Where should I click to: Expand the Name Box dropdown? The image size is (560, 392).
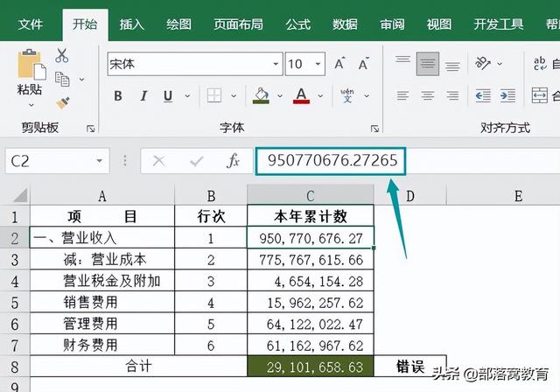[x=99, y=161]
